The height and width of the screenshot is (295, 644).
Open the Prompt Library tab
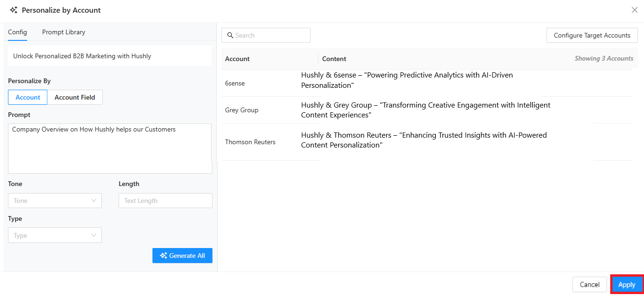point(64,32)
